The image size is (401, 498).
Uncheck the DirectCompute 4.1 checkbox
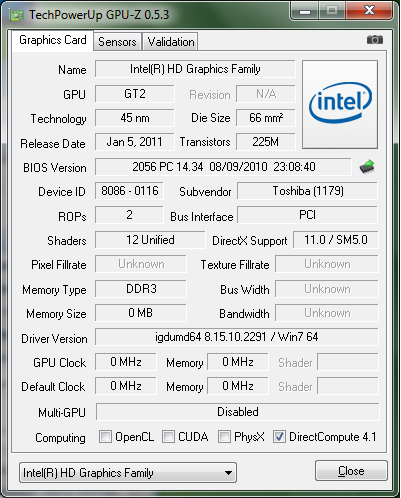[x=279, y=436]
